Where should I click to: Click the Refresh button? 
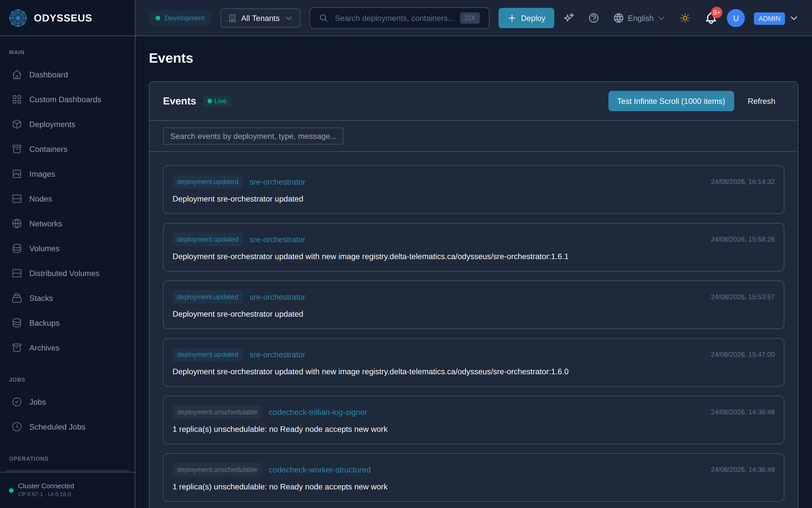pos(761,101)
